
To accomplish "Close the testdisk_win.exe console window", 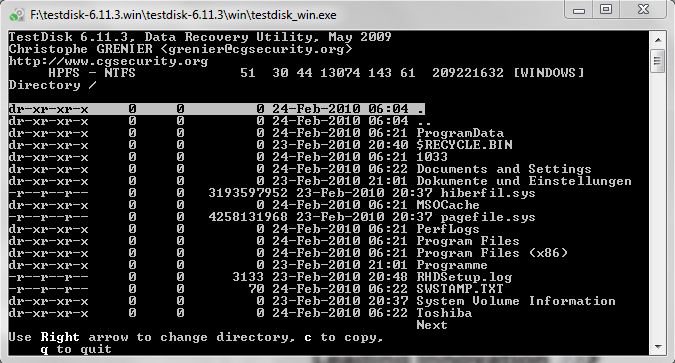I will pos(644,9).
